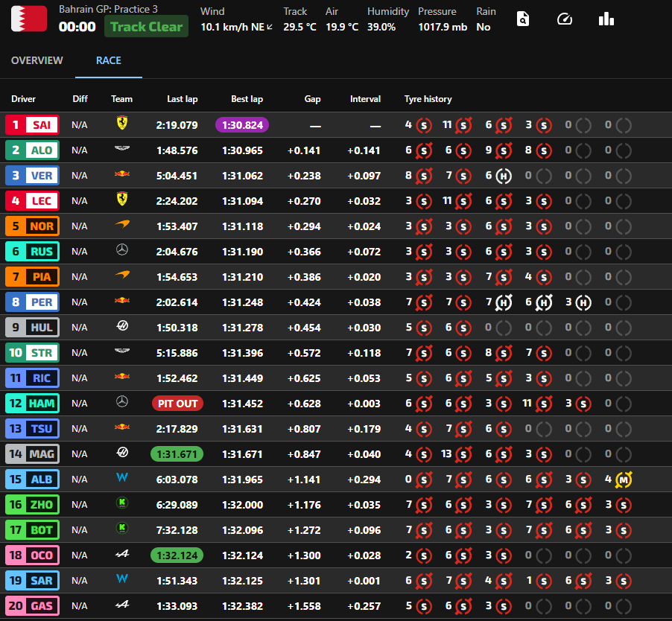Click Red Bull logo in VER row
Screen dimensions: 672x621
coord(122,174)
